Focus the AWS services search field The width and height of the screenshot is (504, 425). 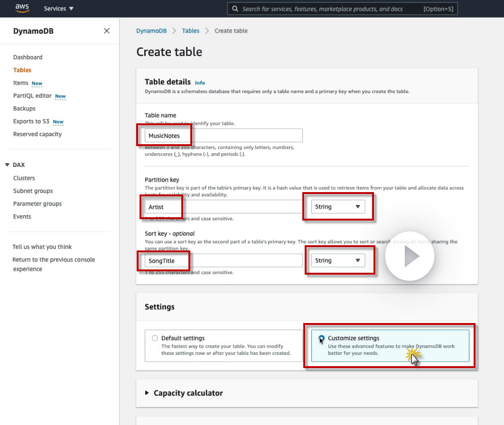[x=342, y=9]
